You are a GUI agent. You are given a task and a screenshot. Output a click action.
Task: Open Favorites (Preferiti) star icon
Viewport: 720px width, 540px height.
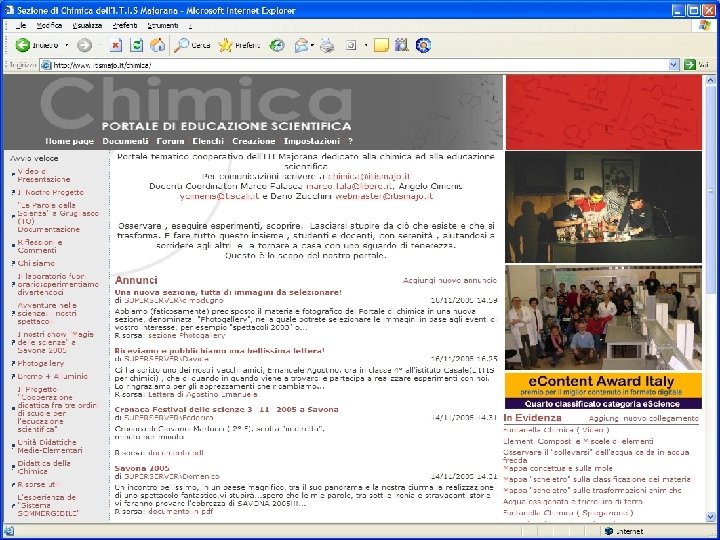pyautogui.click(x=225, y=45)
